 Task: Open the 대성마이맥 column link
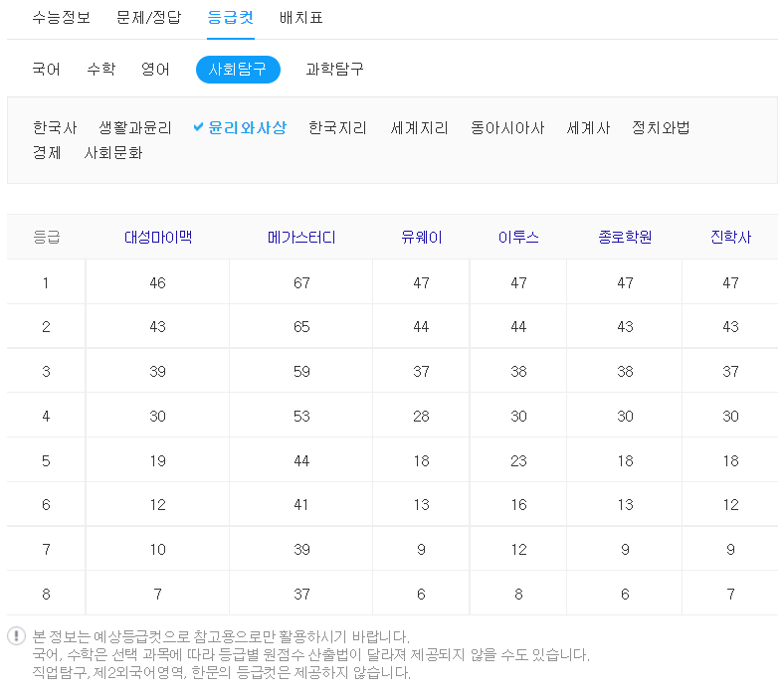click(158, 237)
